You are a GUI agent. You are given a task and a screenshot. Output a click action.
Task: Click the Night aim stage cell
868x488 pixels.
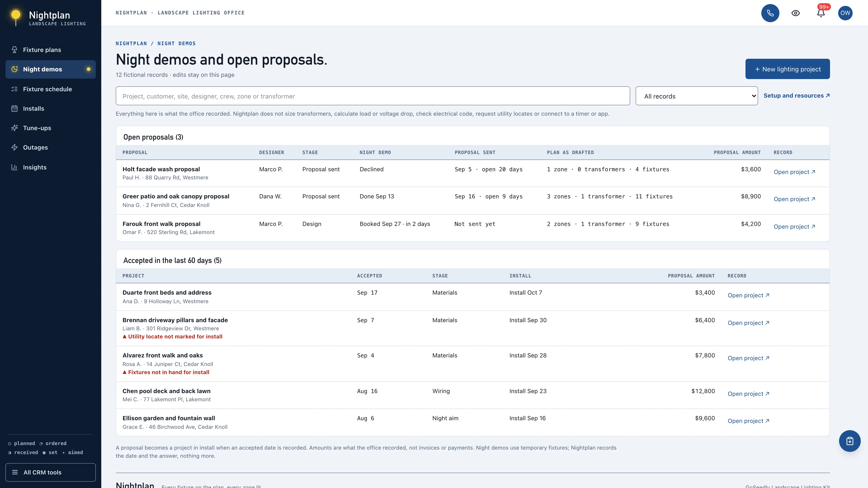445,418
